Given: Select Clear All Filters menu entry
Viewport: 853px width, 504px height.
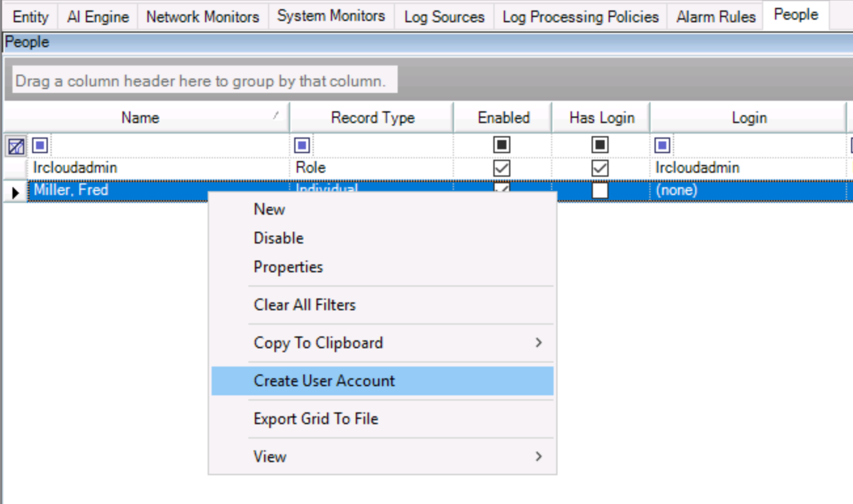Looking at the screenshot, I should click(305, 305).
